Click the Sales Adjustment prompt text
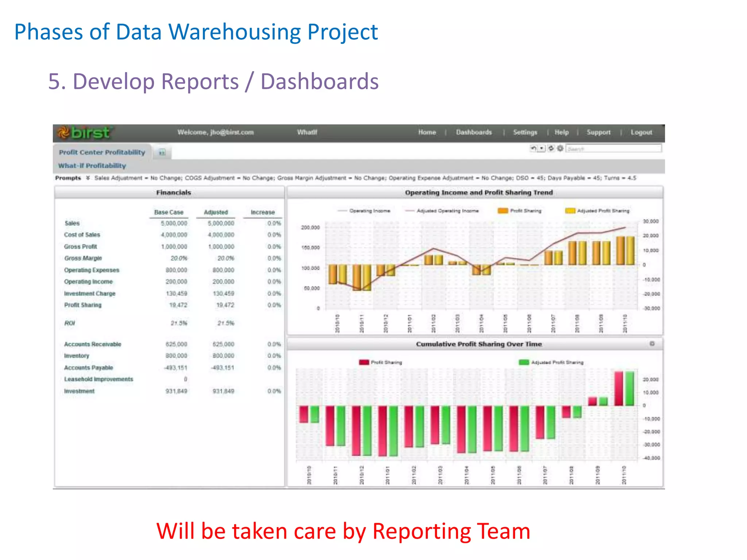Screen dimensions: 747x560 click(138, 178)
